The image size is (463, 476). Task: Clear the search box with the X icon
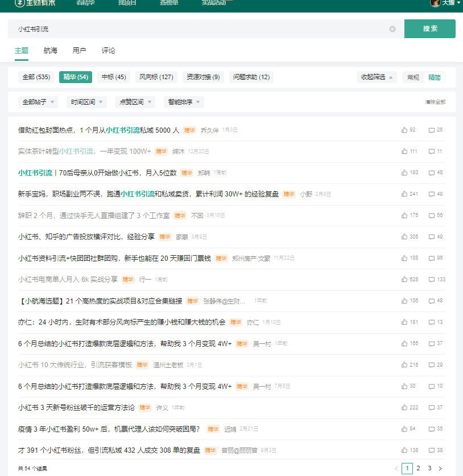coord(392,29)
